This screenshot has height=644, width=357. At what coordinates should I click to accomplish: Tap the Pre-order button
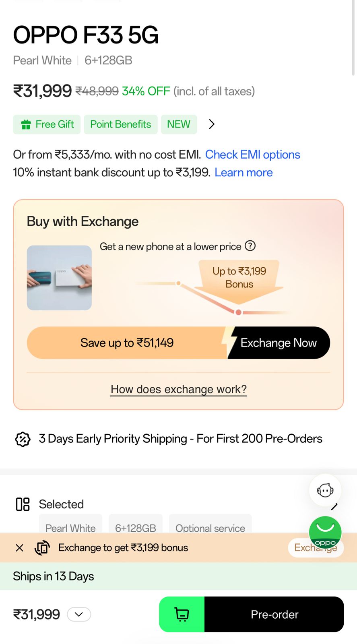[x=274, y=614]
